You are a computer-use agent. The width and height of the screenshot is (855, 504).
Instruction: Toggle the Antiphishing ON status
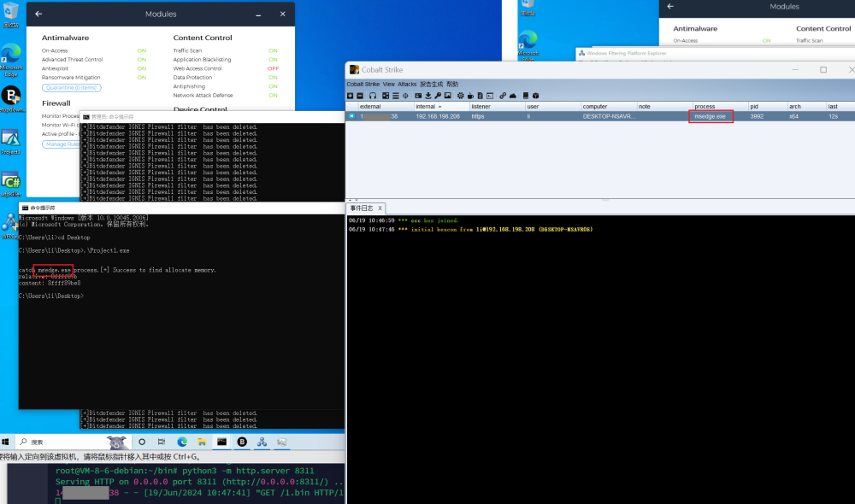[x=273, y=86]
